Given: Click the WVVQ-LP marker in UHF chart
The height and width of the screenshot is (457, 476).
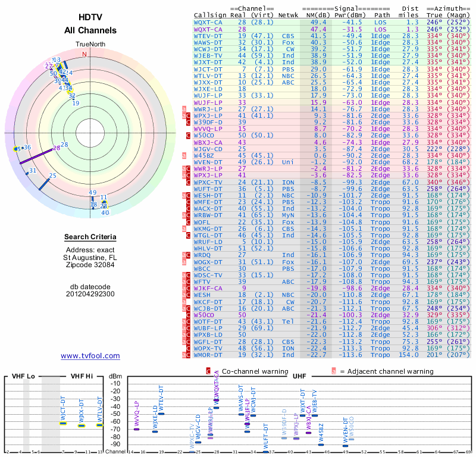Looking at the screenshot, I should 137,429.
